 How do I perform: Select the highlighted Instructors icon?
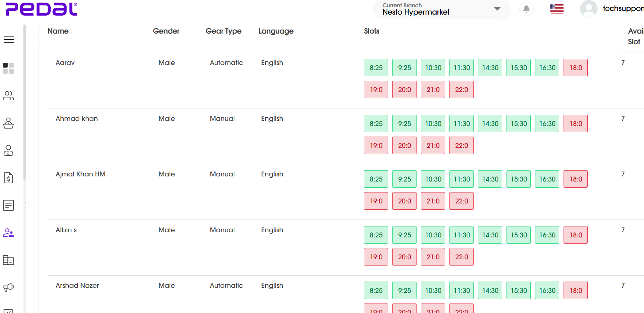(x=8, y=233)
